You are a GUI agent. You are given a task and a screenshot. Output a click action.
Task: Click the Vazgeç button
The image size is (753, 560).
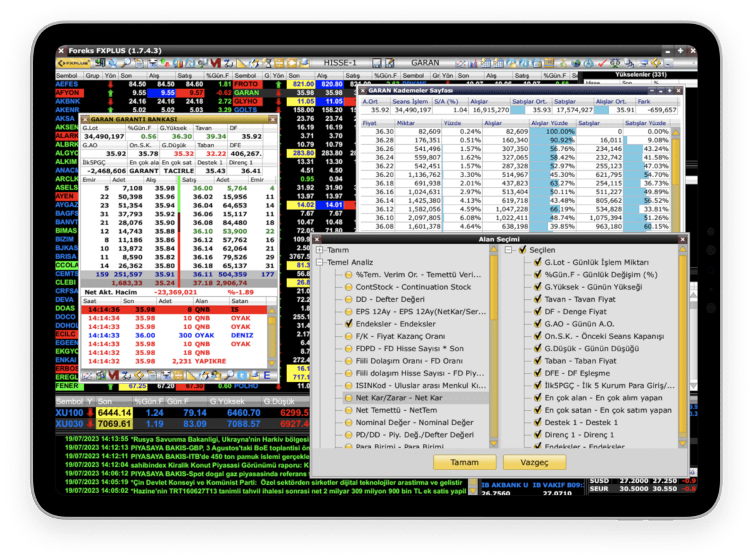[534, 463]
